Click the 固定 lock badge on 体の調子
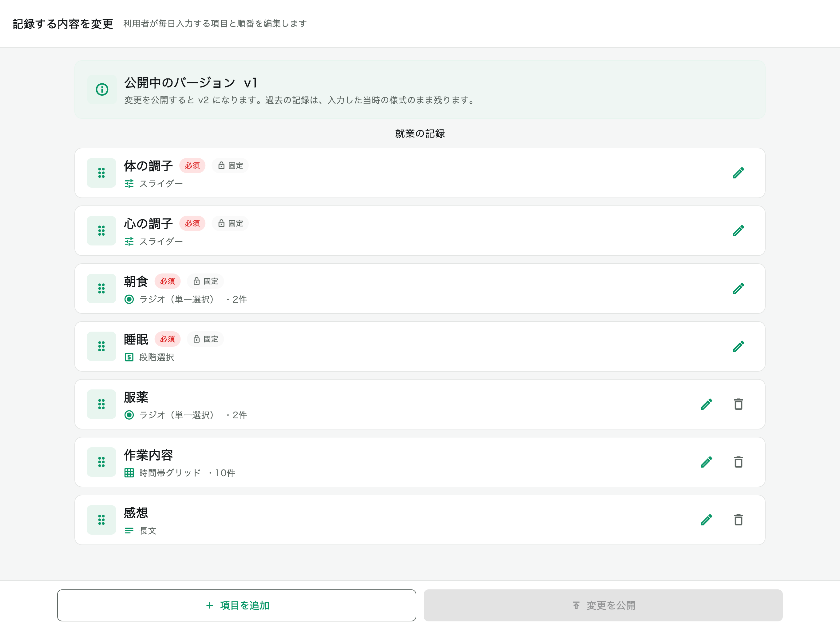Screen dimensions: 840x630 (230, 166)
